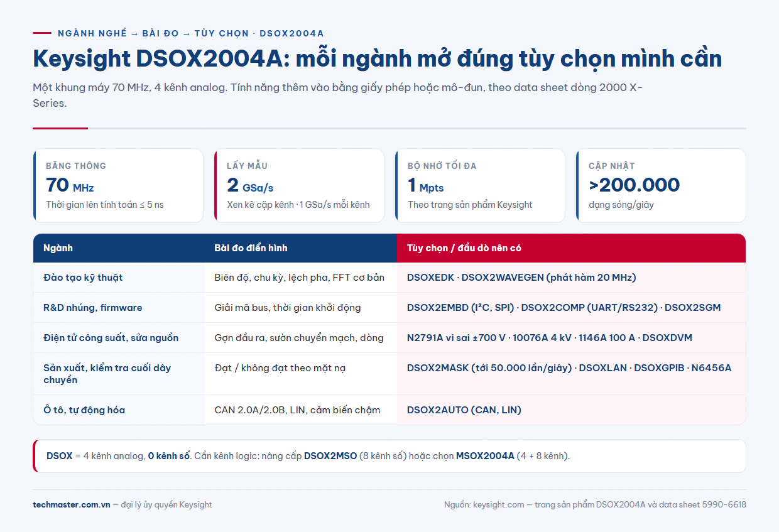Click the '2 GSa/s' value

250,185
